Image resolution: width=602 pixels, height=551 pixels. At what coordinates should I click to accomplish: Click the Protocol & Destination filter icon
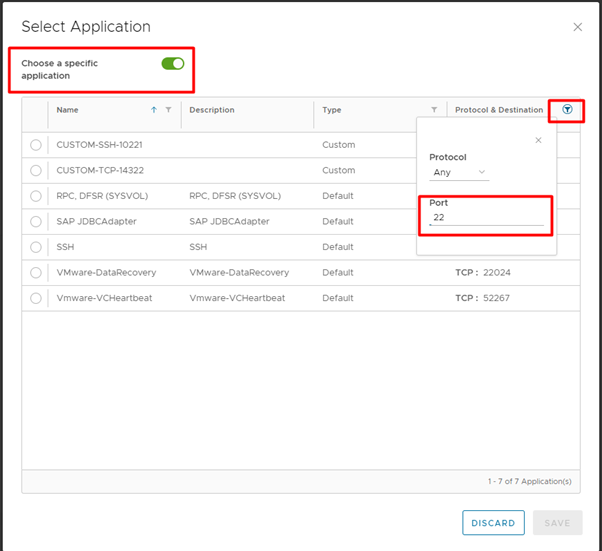tap(567, 109)
